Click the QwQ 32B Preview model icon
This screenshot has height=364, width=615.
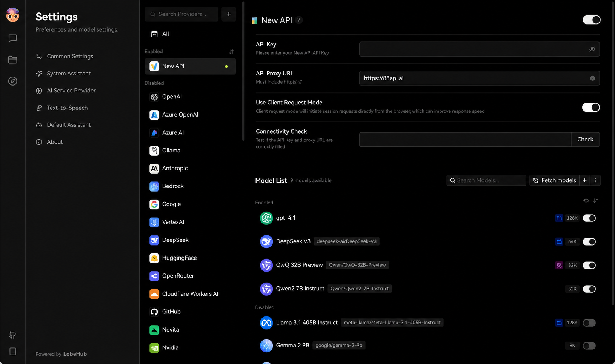click(266, 265)
